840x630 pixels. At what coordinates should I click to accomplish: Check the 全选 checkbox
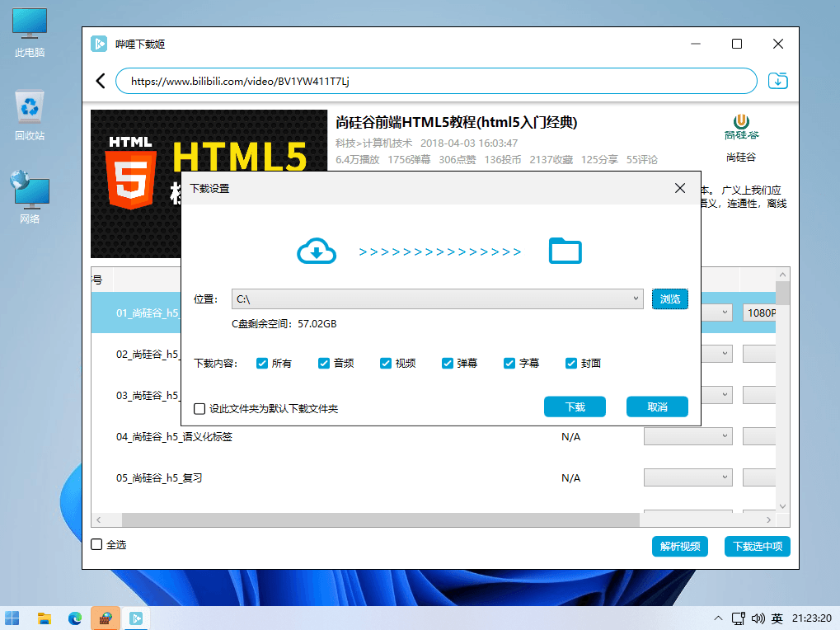(96, 544)
